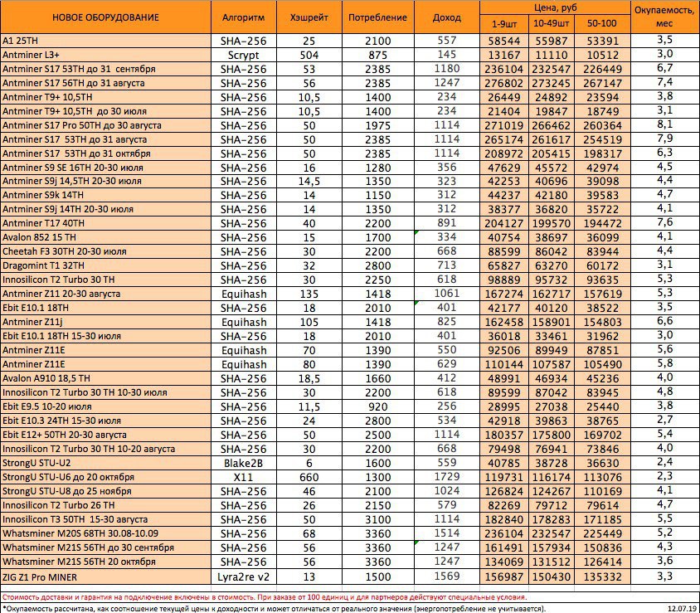Click Antminer T17 40TH cell

click(105, 223)
